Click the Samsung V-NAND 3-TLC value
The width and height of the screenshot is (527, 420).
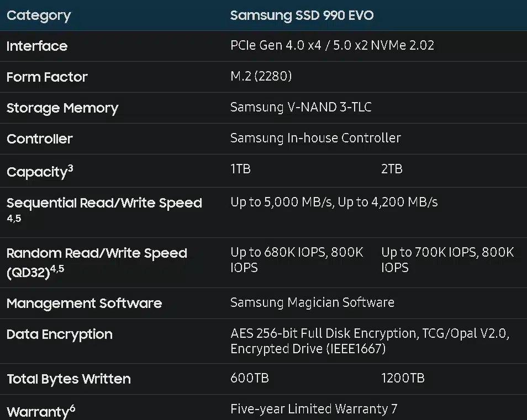tap(301, 107)
